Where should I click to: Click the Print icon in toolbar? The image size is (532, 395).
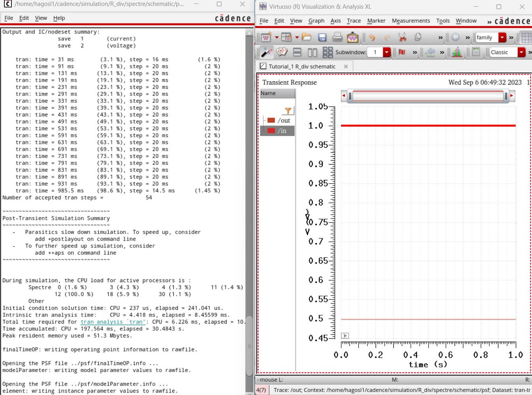pyautogui.click(x=337, y=37)
